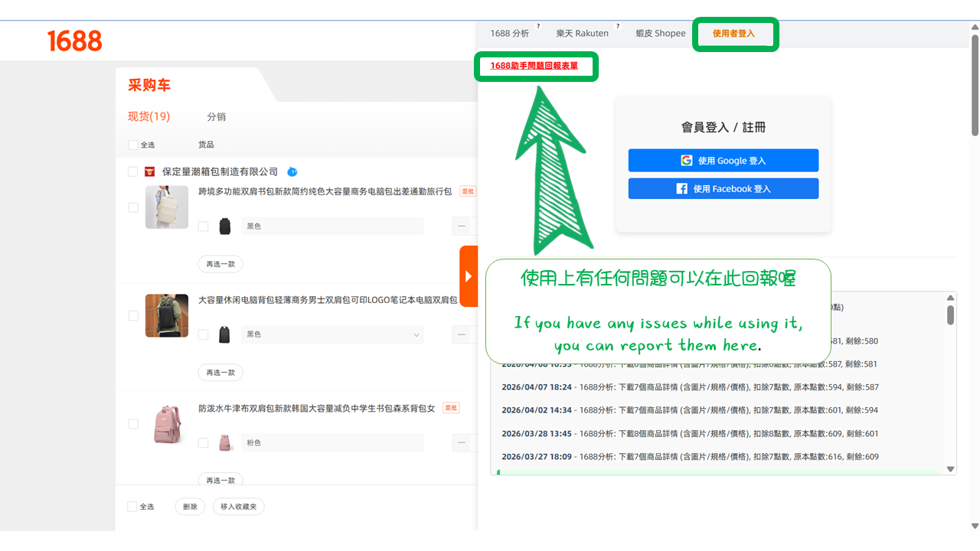Click the log entry dated 2026/03/28 13:45
Image resolution: width=980 pixels, height=551 pixels.
click(x=690, y=434)
